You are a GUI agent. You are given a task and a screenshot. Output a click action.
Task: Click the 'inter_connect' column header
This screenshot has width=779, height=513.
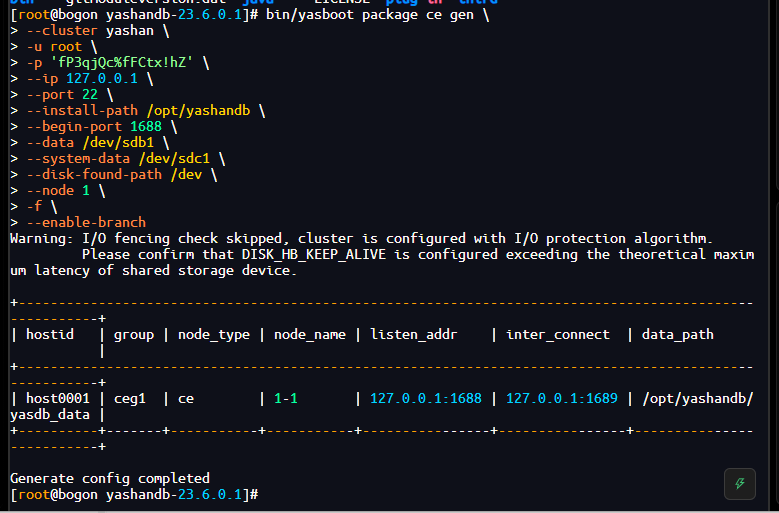(x=558, y=335)
